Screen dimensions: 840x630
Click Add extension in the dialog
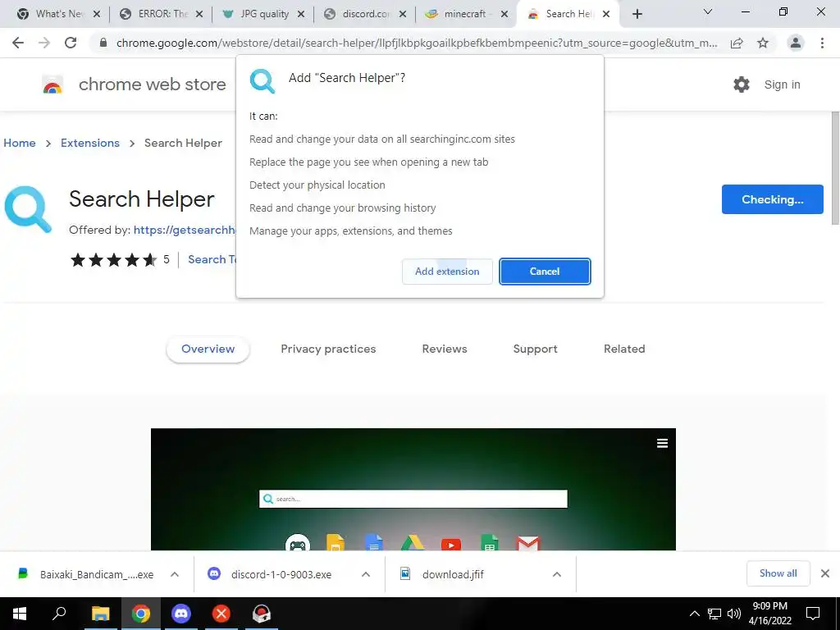point(447,272)
